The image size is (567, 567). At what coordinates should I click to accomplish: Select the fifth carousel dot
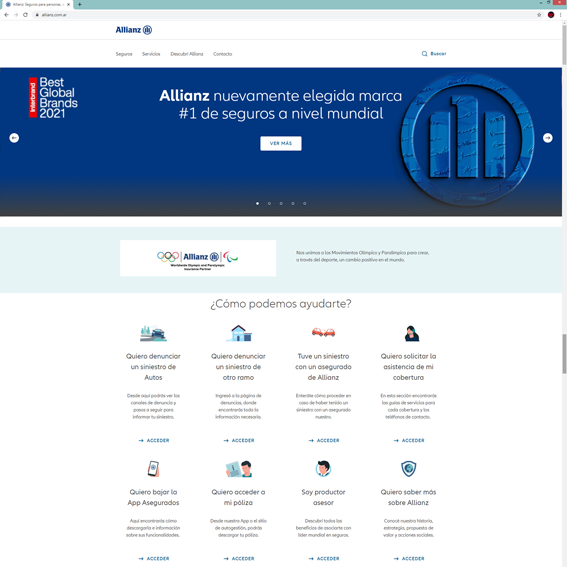click(305, 203)
